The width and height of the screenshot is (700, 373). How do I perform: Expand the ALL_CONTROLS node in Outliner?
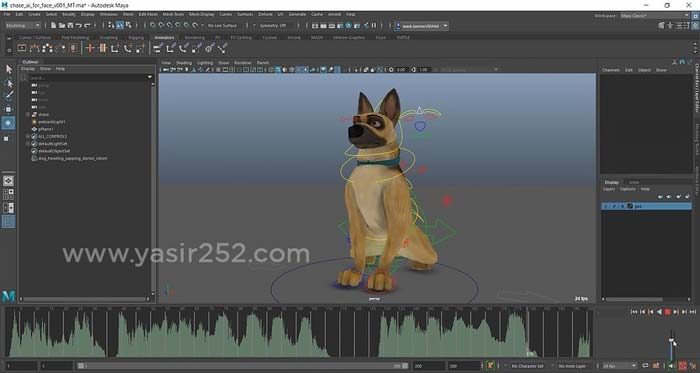pyautogui.click(x=28, y=136)
